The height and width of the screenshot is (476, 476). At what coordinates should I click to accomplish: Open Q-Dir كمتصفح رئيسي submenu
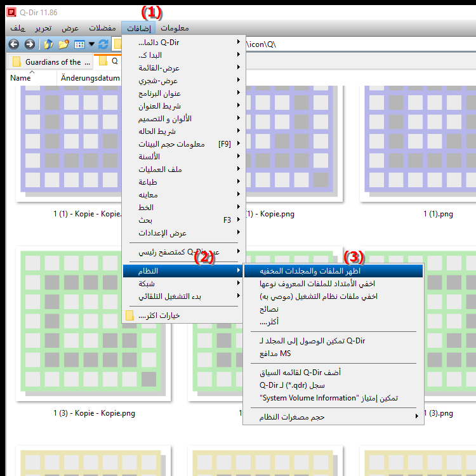coord(183,252)
